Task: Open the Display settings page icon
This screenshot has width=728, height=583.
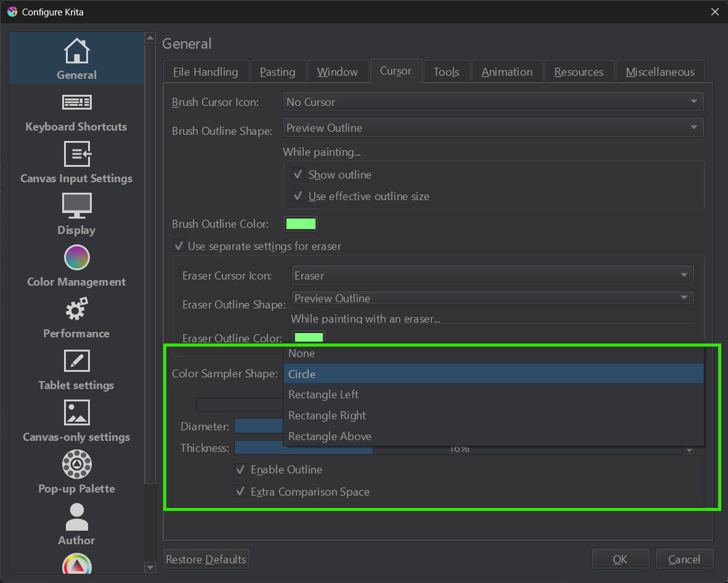Action: (x=76, y=206)
